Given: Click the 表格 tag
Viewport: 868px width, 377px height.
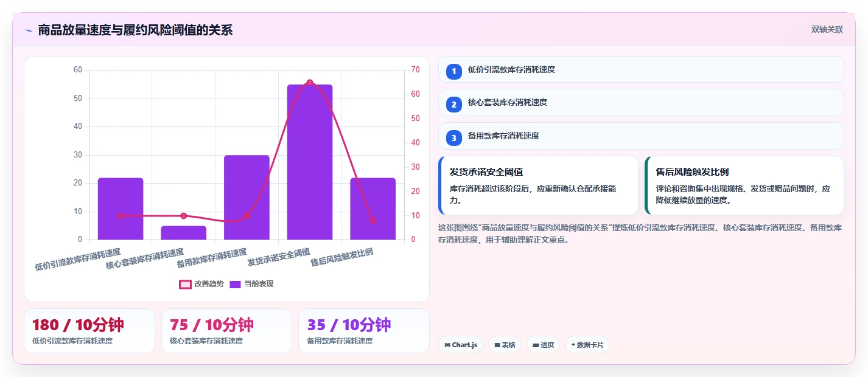Looking at the screenshot, I should coord(505,345).
